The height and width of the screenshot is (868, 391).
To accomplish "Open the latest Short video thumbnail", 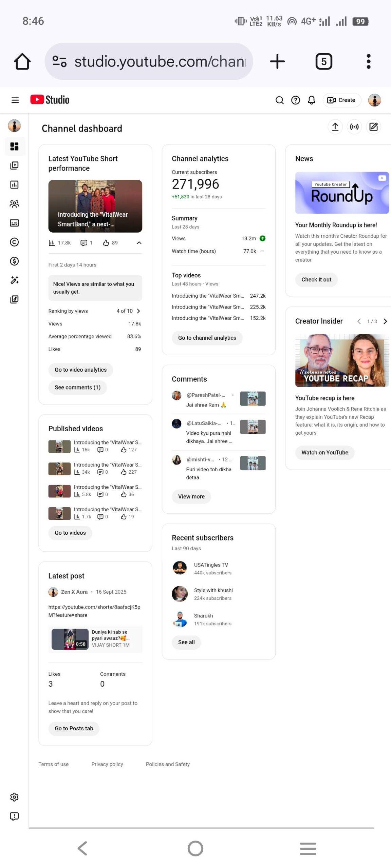I will [95, 206].
